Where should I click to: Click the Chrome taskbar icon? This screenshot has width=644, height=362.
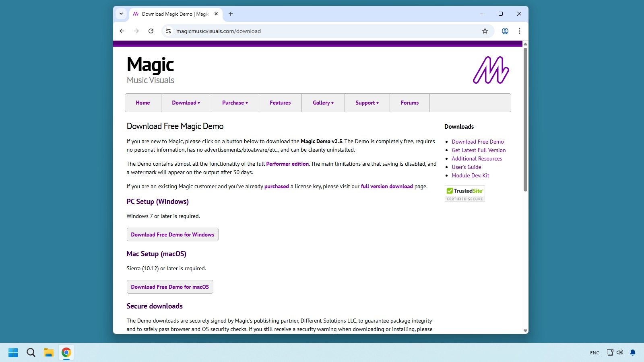point(66,352)
